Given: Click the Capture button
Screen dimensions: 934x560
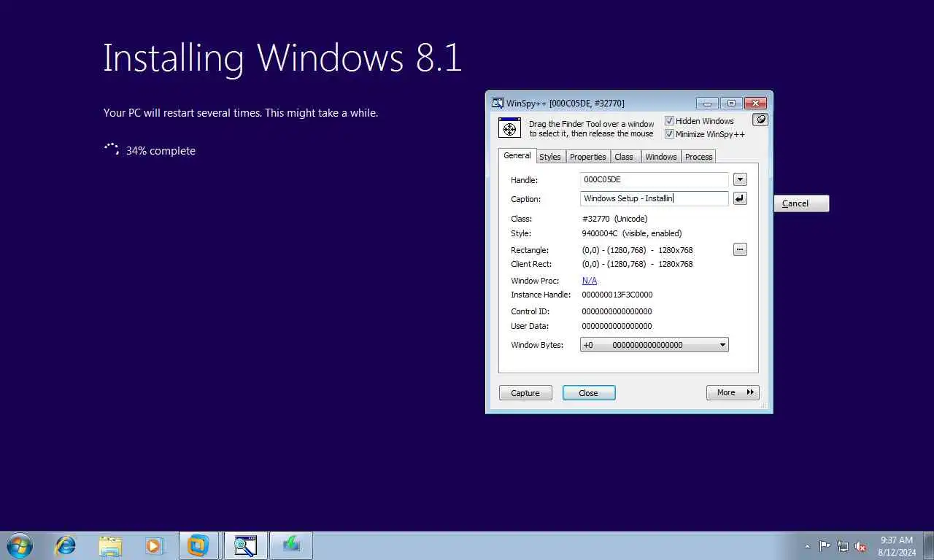Looking at the screenshot, I should (x=525, y=393).
